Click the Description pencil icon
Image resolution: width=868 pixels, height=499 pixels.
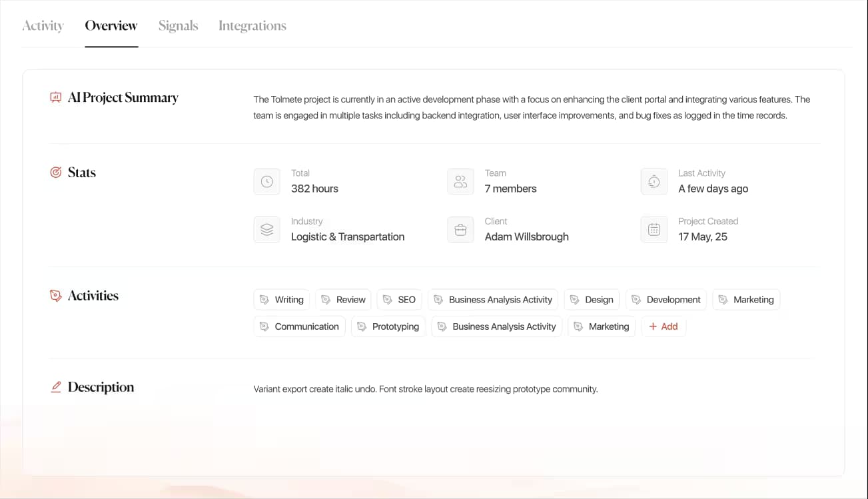click(x=56, y=387)
